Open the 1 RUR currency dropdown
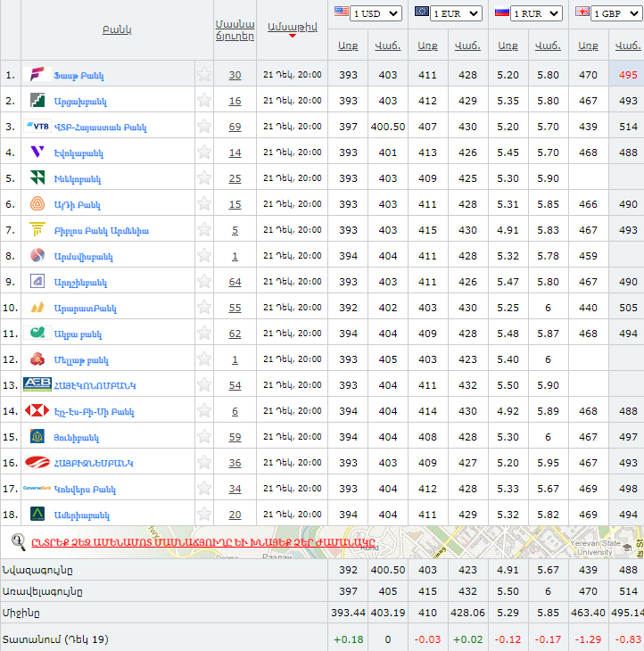The height and width of the screenshot is (651, 644). 536,13
